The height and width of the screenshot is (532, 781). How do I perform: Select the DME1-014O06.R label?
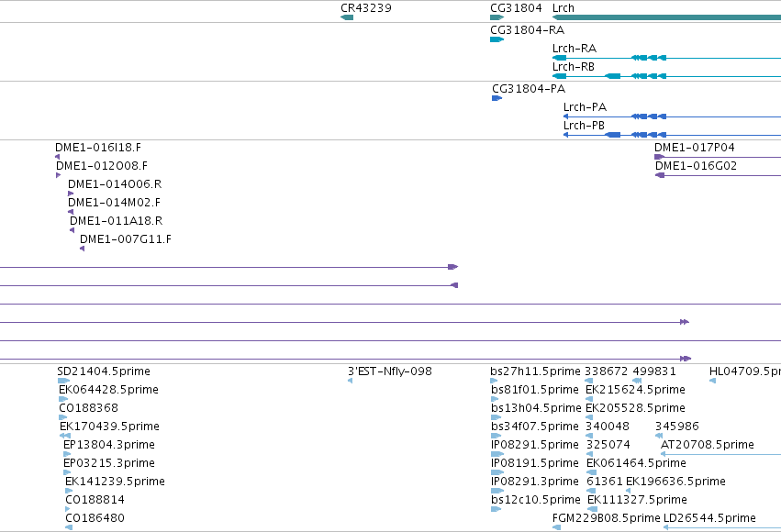[x=115, y=184]
